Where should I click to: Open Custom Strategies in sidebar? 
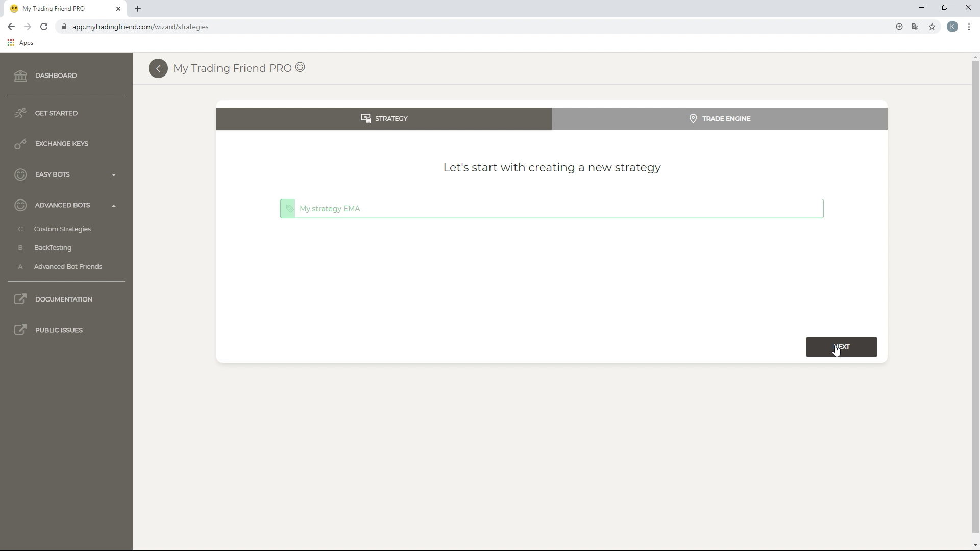click(62, 229)
